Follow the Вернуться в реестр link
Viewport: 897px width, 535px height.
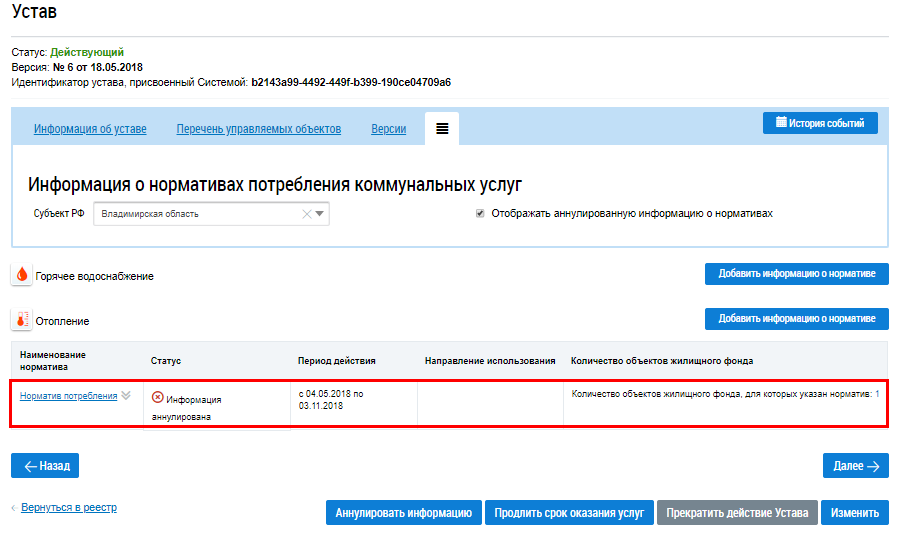(68, 507)
